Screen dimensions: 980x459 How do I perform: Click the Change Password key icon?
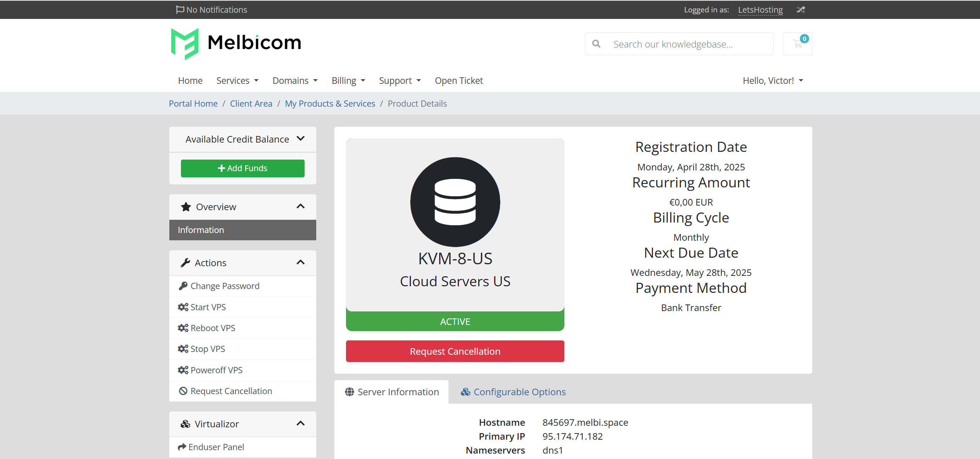point(183,286)
